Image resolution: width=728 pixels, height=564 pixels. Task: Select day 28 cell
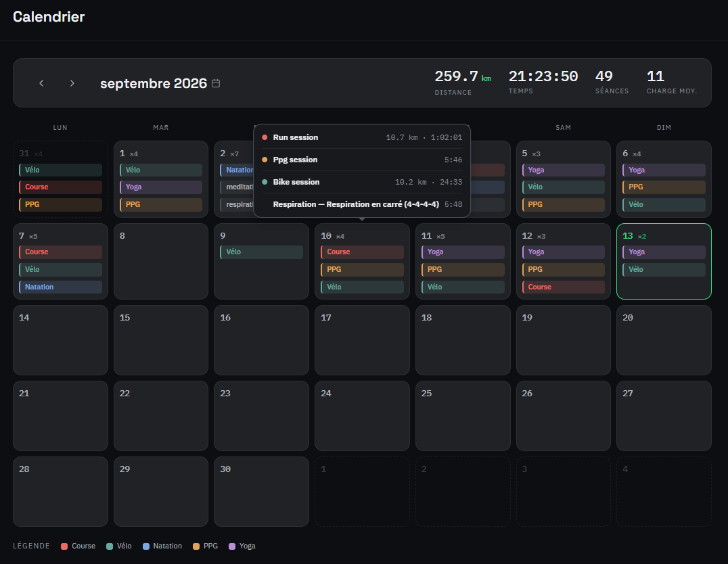click(x=60, y=492)
